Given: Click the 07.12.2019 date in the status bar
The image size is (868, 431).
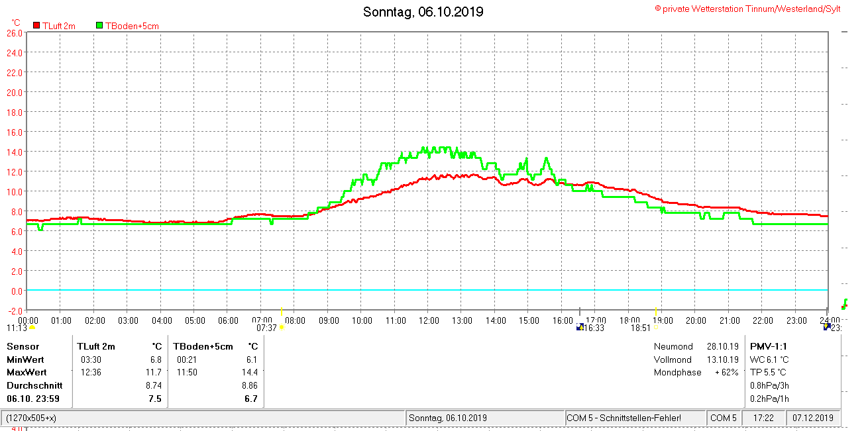Looking at the screenshot, I should click(814, 418).
